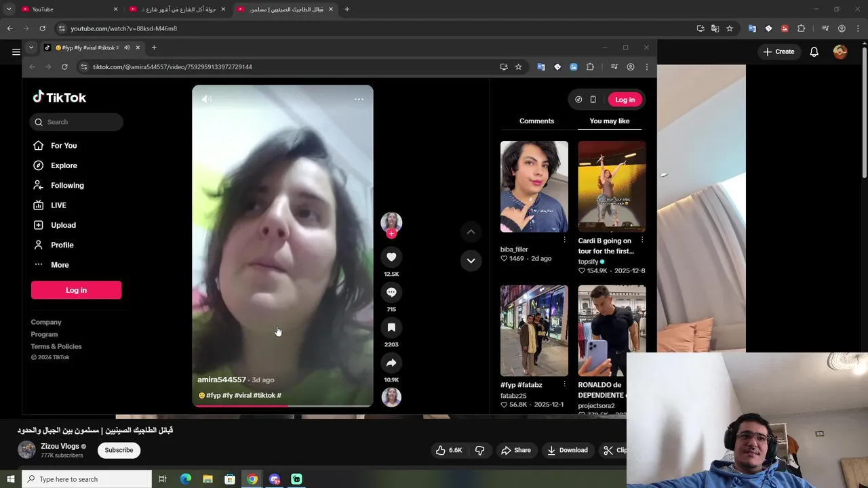
Task: Open File Explorer from taskbar
Action: pos(208,479)
